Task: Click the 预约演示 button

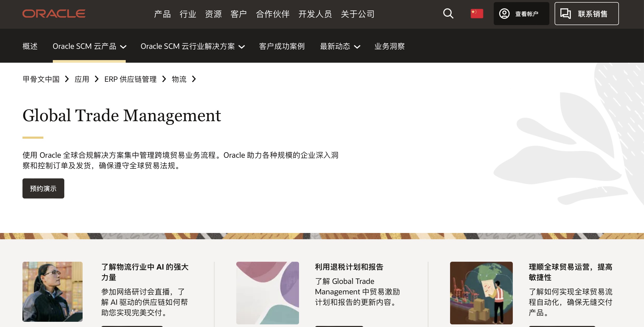Action: 43,188
